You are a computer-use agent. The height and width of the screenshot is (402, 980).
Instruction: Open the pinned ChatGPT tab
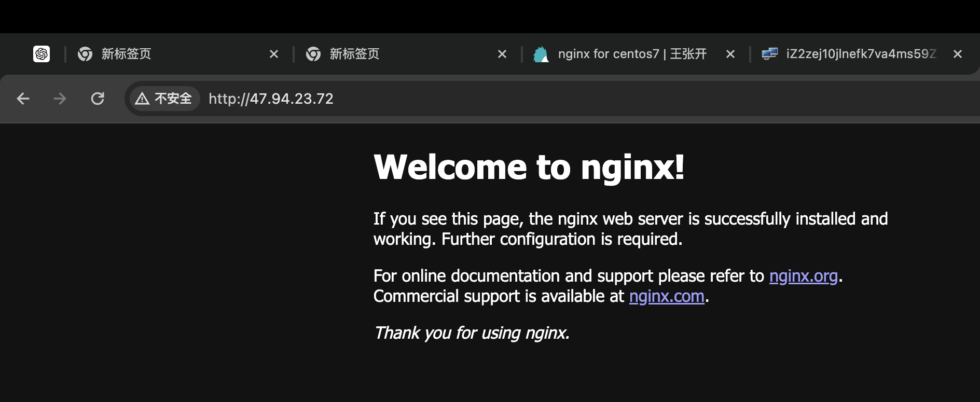[42, 54]
